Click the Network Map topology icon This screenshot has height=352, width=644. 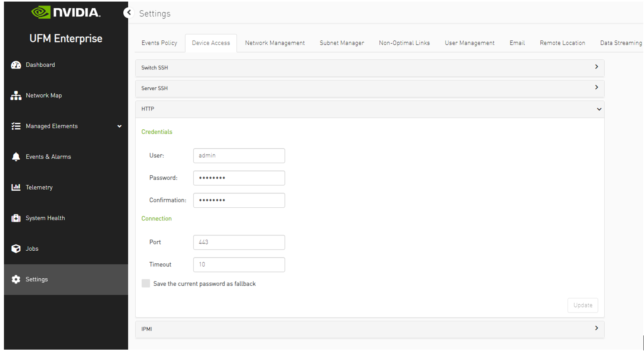point(16,96)
